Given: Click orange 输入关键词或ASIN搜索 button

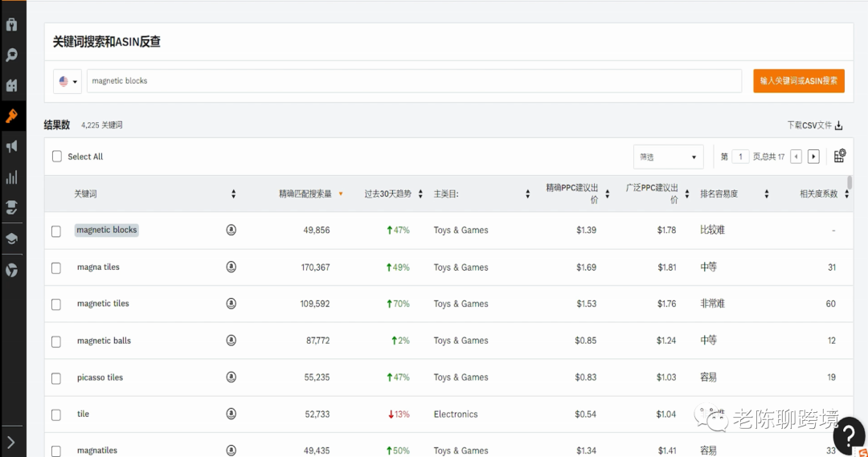Looking at the screenshot, I should coord(798,81).
